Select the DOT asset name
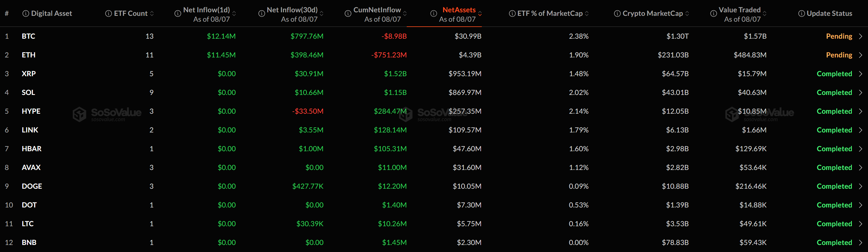 29,205
